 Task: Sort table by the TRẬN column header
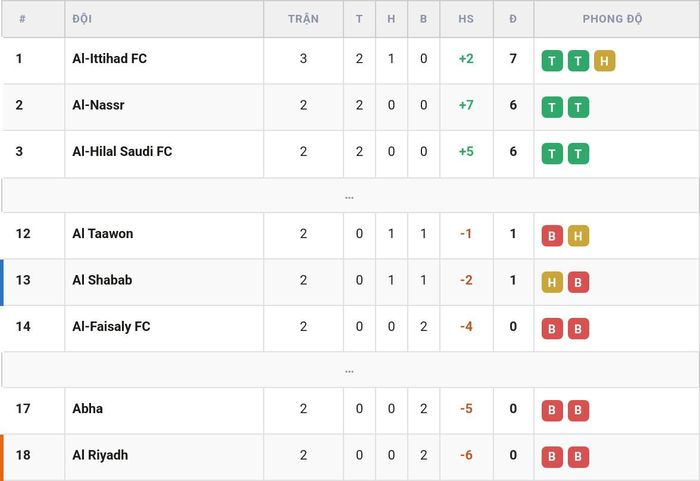pos(303,19)
